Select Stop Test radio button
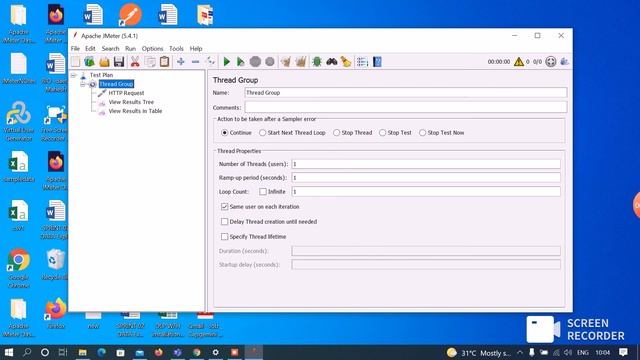 (x=382, y=133)
